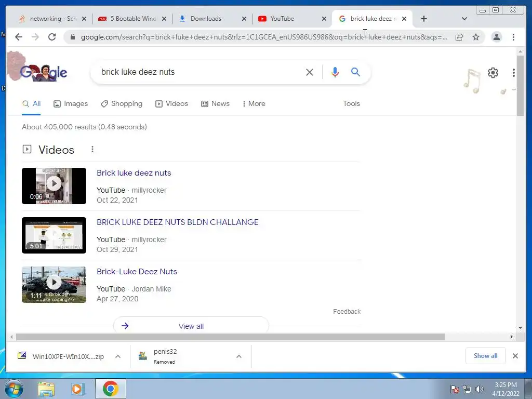532x399 pixels.
Task: Click the scroll down arrow
Action: coord(521,328)
